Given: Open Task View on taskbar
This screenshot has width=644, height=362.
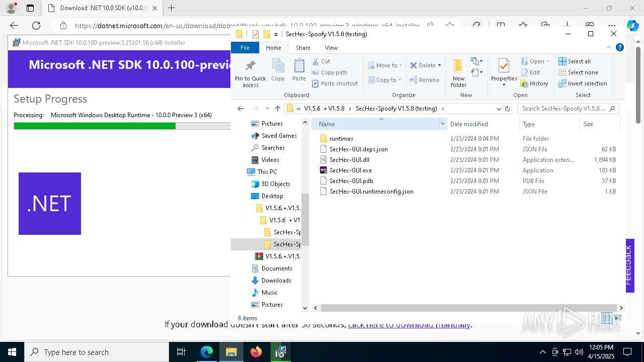Looking at the screenshot, I should pyautogui.click(x=181, y=352).
